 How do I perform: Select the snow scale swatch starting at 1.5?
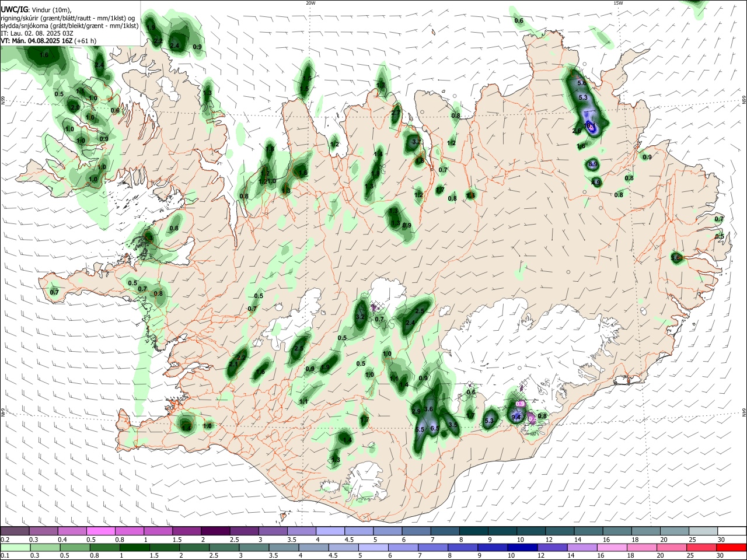[x=186, y=531]
